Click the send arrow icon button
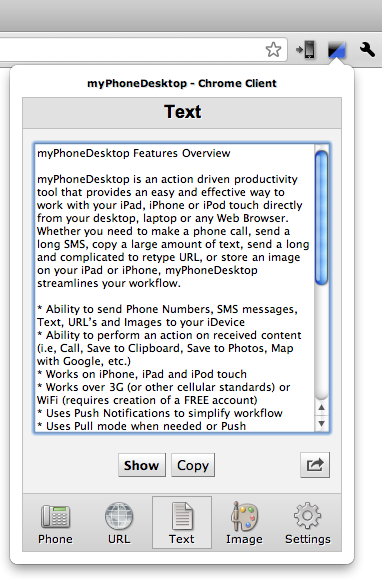 coord(315,465)
